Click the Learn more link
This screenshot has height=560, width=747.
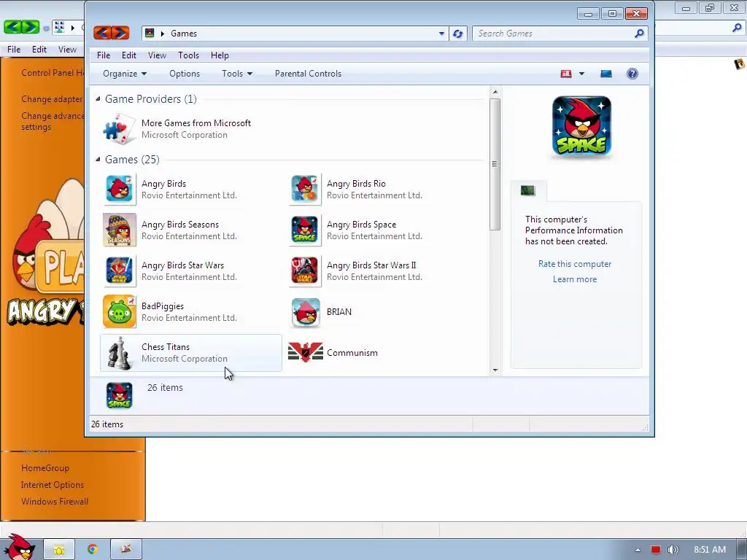tap(575, 279)
